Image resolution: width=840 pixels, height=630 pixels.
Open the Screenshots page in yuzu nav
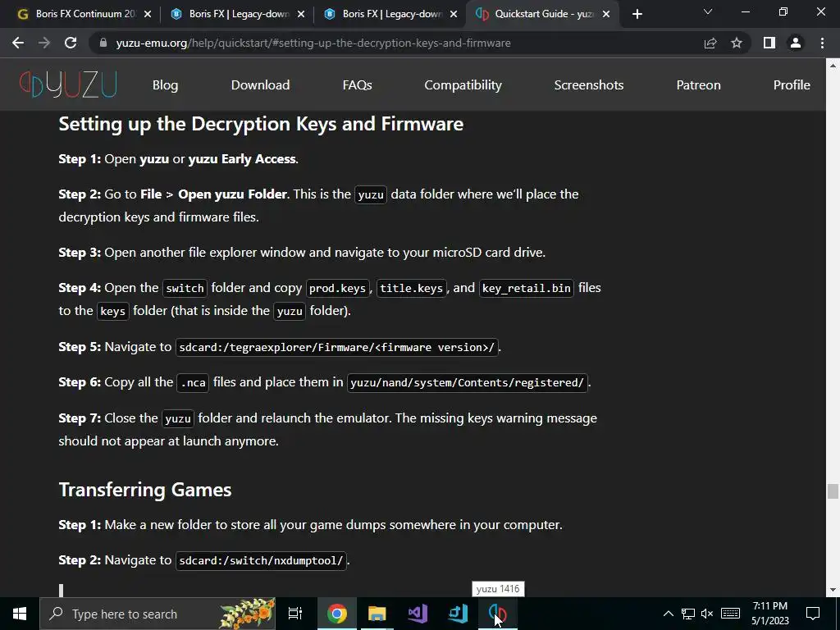(589, 84)
